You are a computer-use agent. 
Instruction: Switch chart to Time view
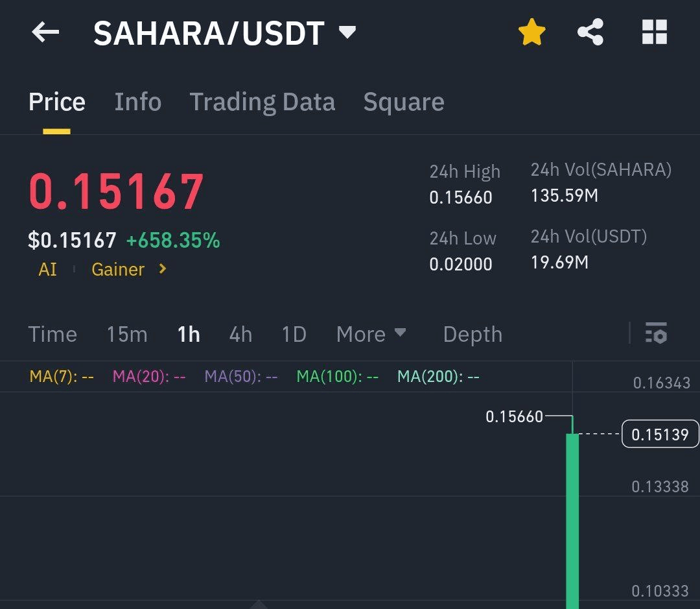click(52, 334)
